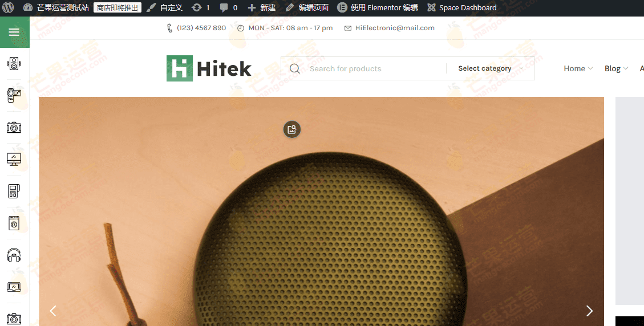This screenshot has width=644, height=326.
Task: Open the WordPress logo menu
Action: pos(8,8)
